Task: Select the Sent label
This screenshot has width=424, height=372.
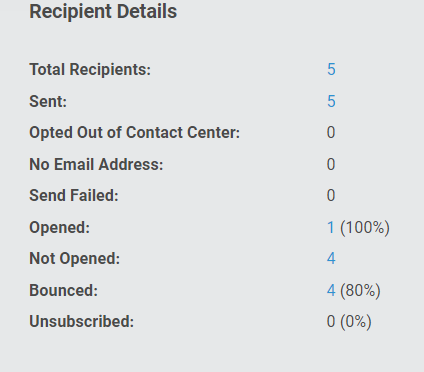Action: (x=48, y=101)
